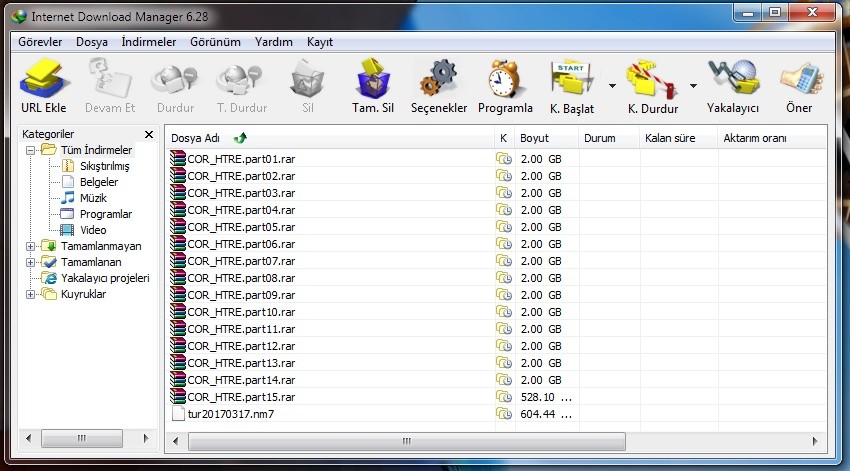
Task: Open the Görevler menu
Action: (40, 42)
